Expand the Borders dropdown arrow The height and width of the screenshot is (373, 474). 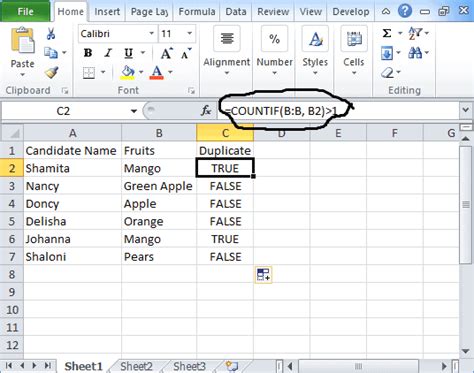(x=103, y=72)
